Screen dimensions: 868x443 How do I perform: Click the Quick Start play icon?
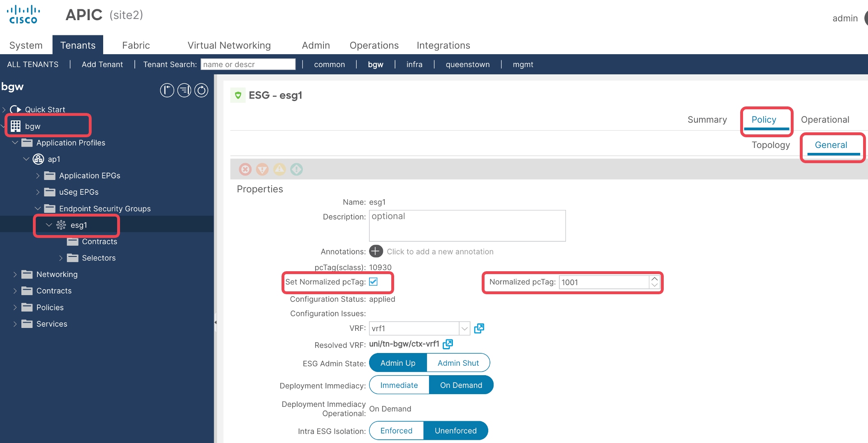[16, 109]
